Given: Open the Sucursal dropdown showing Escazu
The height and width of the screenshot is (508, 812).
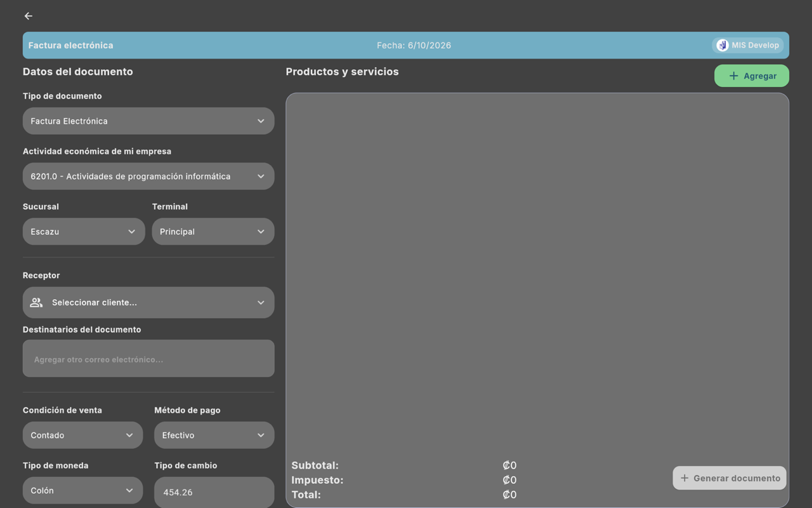Looking at the screenshot, I should click(84, 232).
